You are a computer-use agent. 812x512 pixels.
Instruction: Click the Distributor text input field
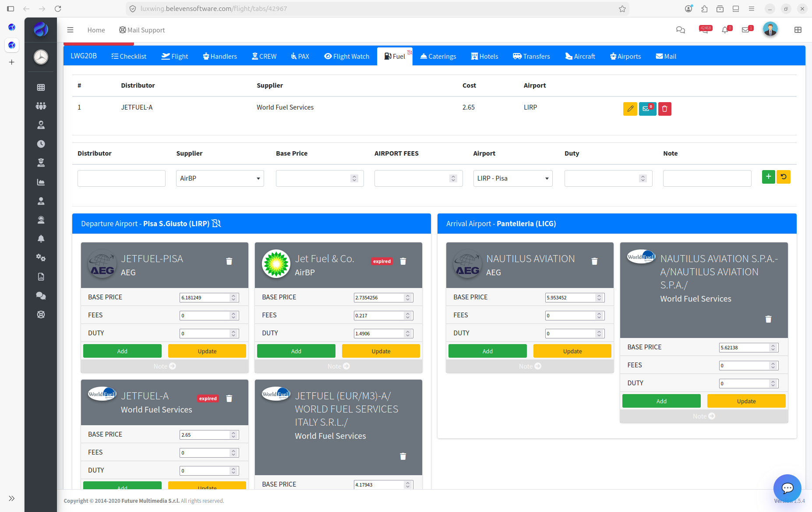coord(121,178)
